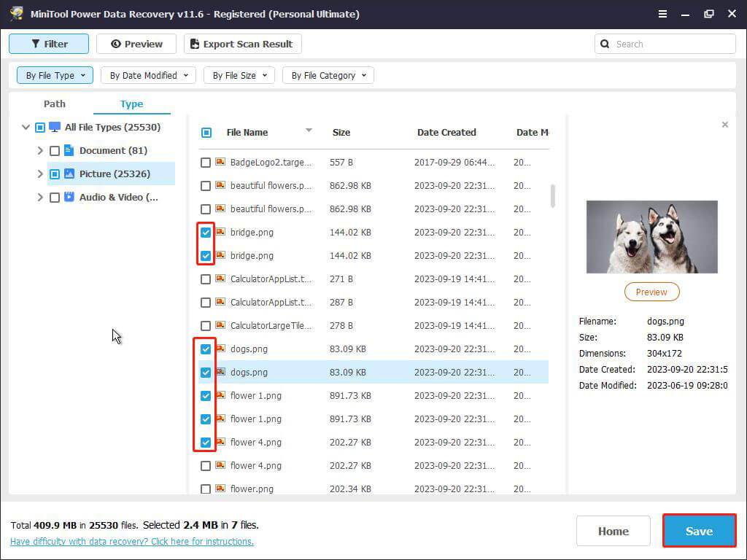Click the Filter button

[49, 44]
